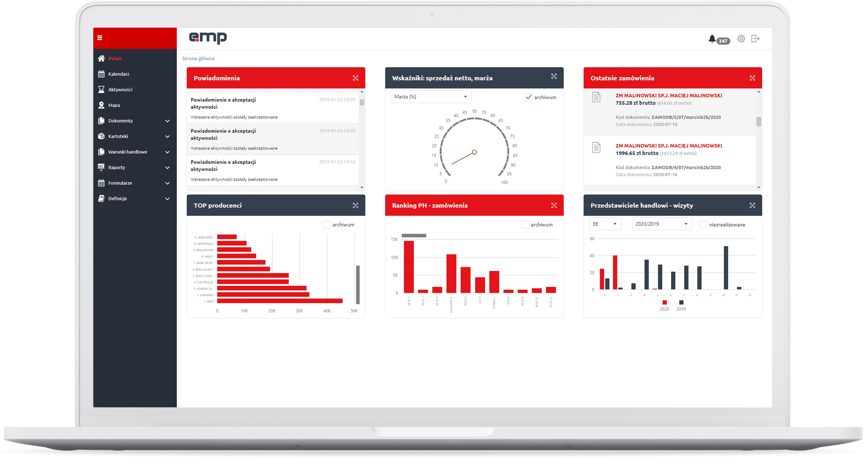Image resolution: width=868 pixels, height=472 pixels.
Task: Click the Powiadomienia scrollbar thumb
Action: pos(362,102)
